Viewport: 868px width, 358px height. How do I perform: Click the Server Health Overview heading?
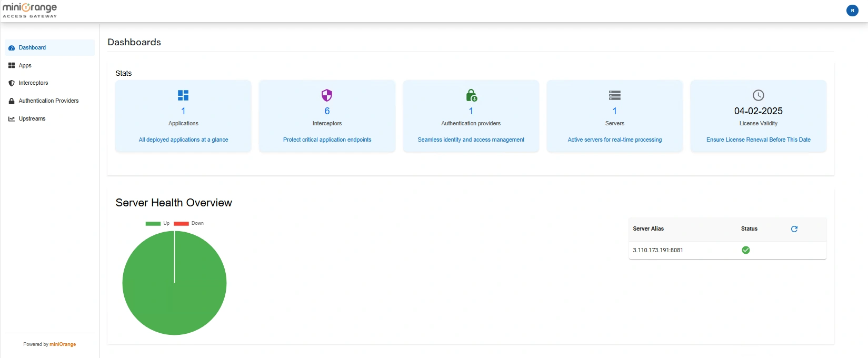point(174,203)
